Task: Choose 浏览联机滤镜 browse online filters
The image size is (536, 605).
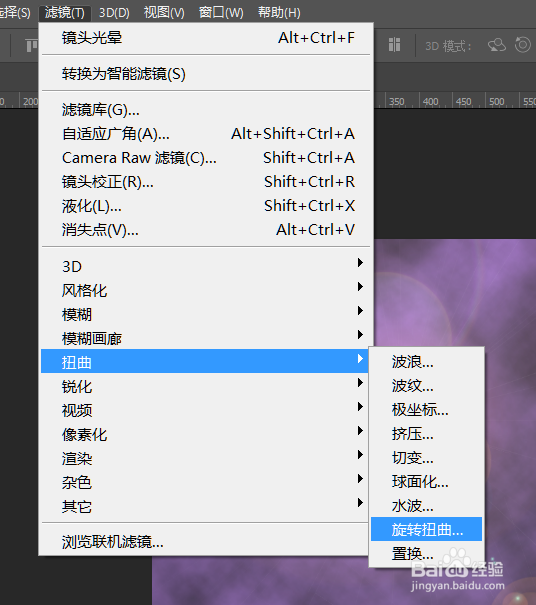Action: [x=206, y=542]
